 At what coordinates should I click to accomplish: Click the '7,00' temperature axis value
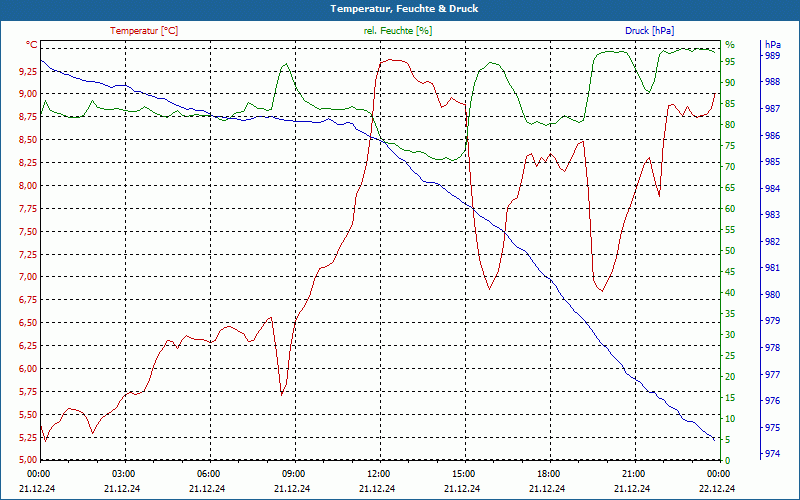[28, 277]
